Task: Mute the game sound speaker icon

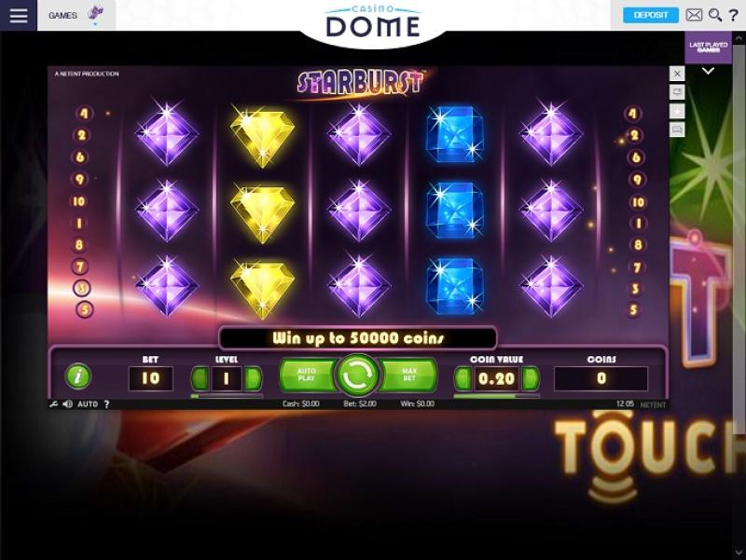Action: tap(67, 404)
